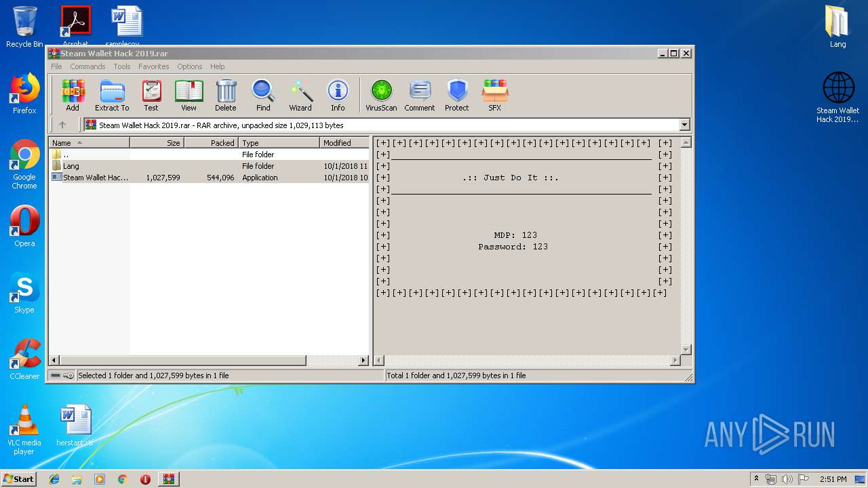Open the File menu
Image resolution: width=868 pixels, height=488 pixels.
[x=56, y=66]
